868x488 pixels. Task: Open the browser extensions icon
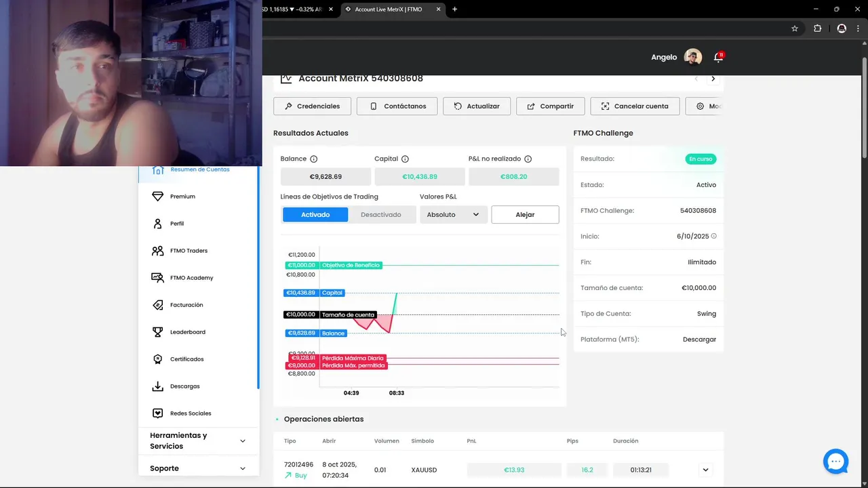(817, 28)
